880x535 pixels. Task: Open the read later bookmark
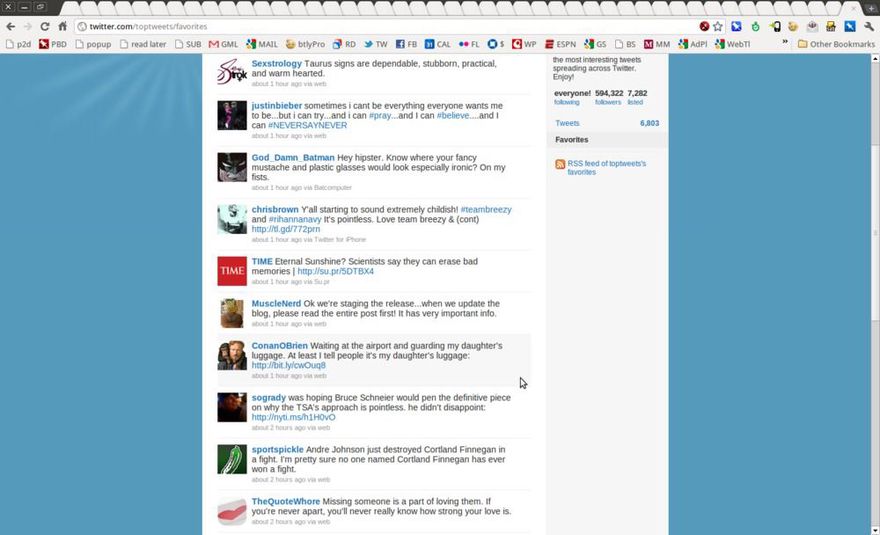(x=143, y=44)
